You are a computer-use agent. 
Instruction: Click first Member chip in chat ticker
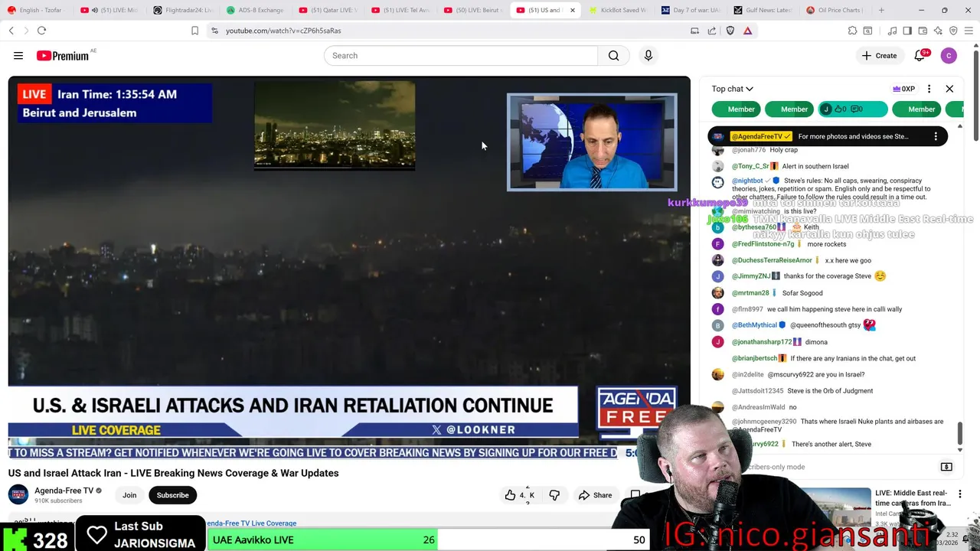point(737,109)
